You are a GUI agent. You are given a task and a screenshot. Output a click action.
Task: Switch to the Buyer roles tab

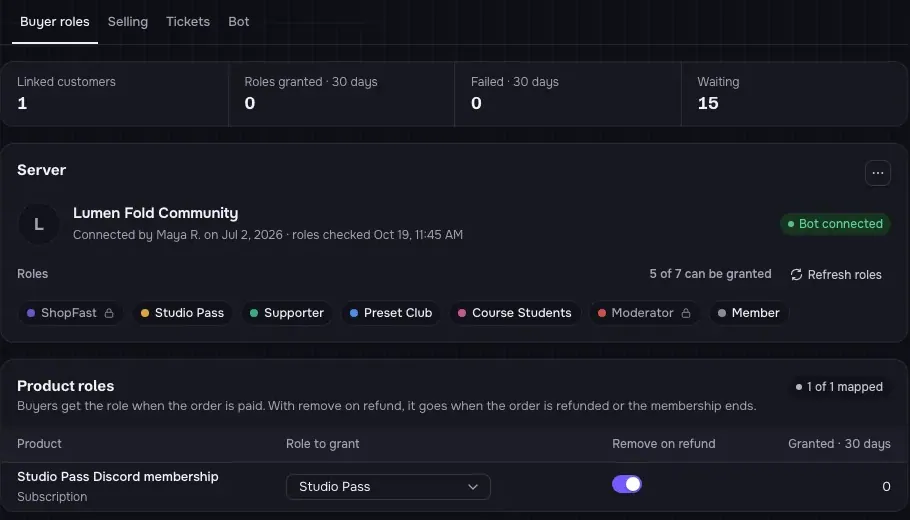(x=55, y=22)
